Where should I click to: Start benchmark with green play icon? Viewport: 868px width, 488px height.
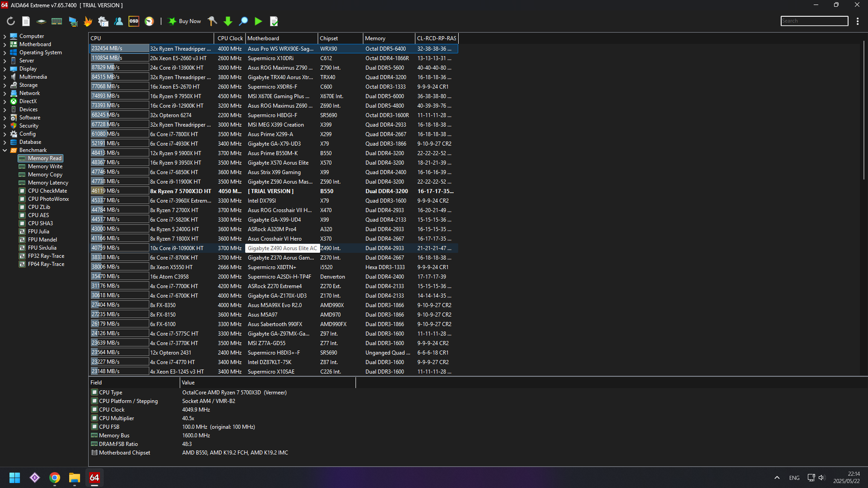[258, 21]
